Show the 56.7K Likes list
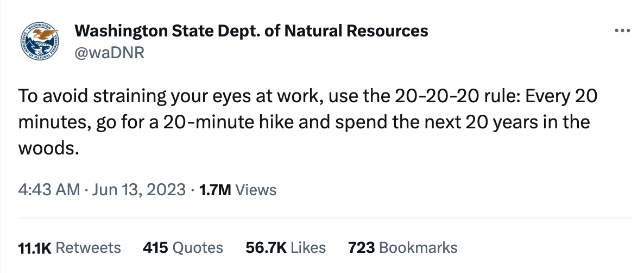The image size is (644, 273). click(286, 248)
